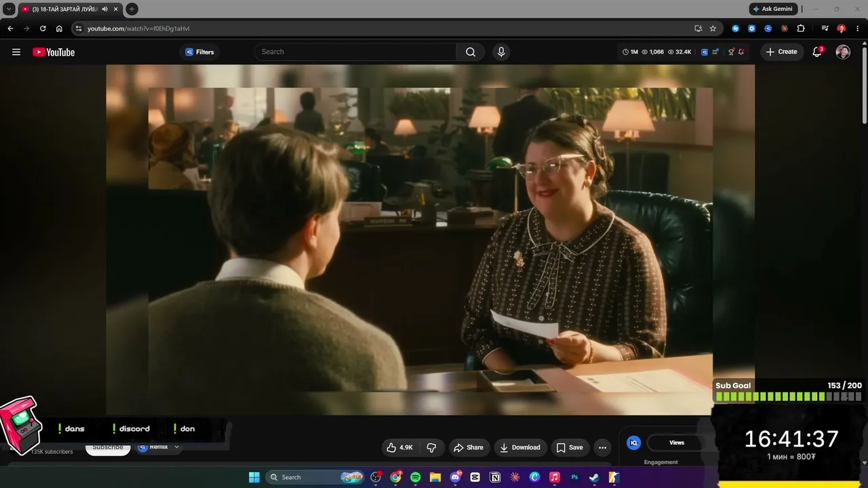Open the vidIQ Filters button
This screenshot has width=868, height=488.
coord(199,52)
